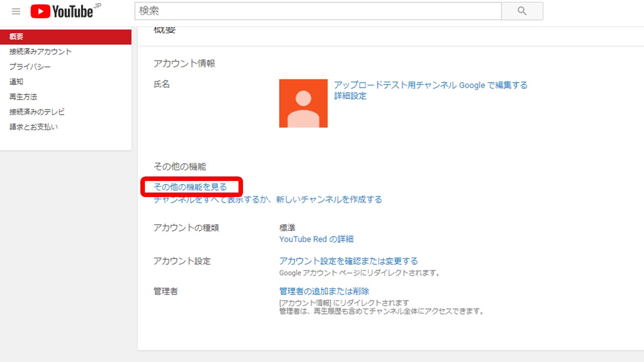Select 概要 in the sidebar
This screenshot has height=362, width=644.
click(x=65, y=37)
